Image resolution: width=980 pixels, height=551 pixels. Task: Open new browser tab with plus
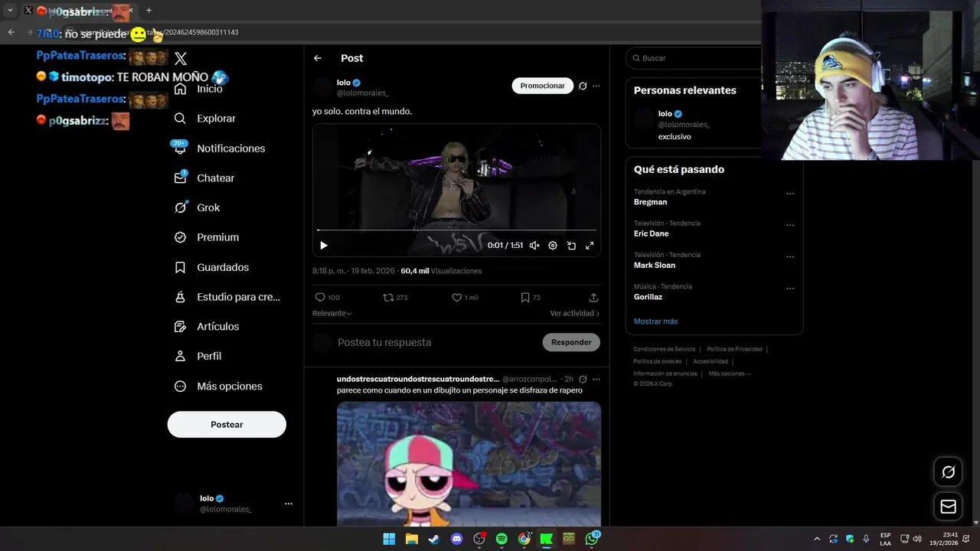pyautogui.click(x=149, y=11)
